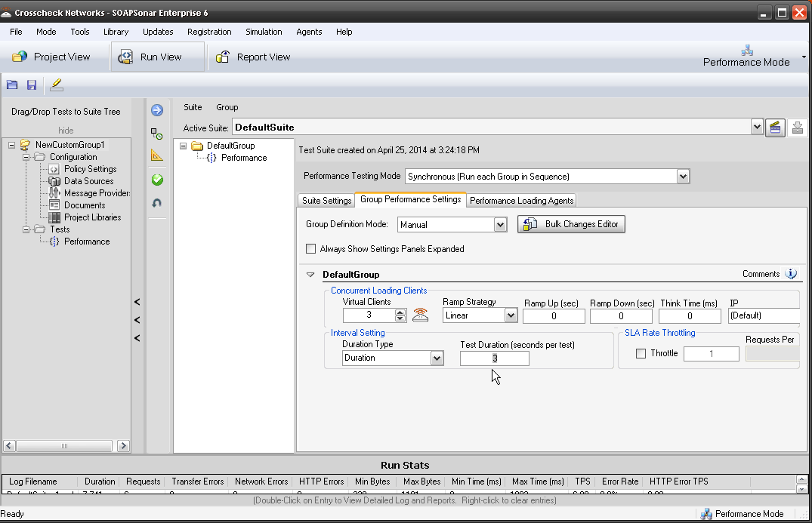This screenshot has width=812, height=523.
Task: Decrease the Virtual Clients count
Action: coord(400,318)
